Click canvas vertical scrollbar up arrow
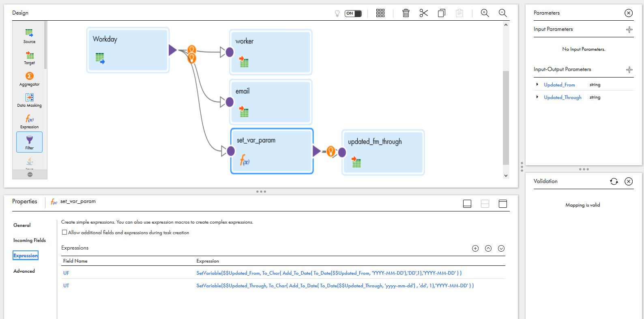Image resolution: width=644 pixels, height=319 pixels. click(506, 25)
